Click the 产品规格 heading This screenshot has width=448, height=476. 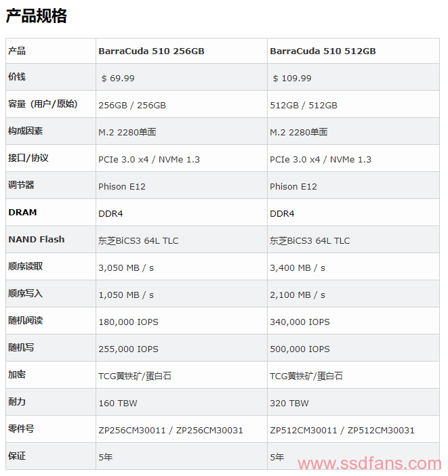pos(36,16)
